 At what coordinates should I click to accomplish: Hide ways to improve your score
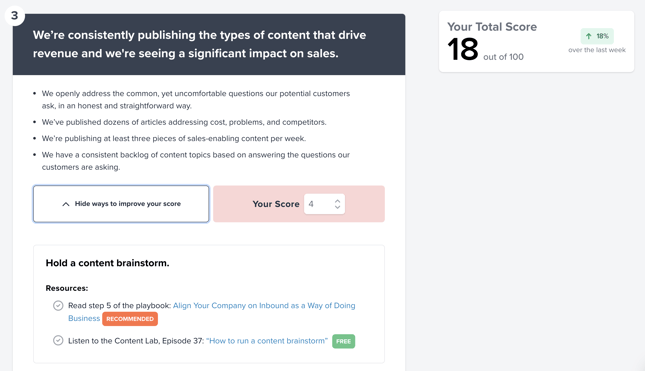(x=121, y=204)
